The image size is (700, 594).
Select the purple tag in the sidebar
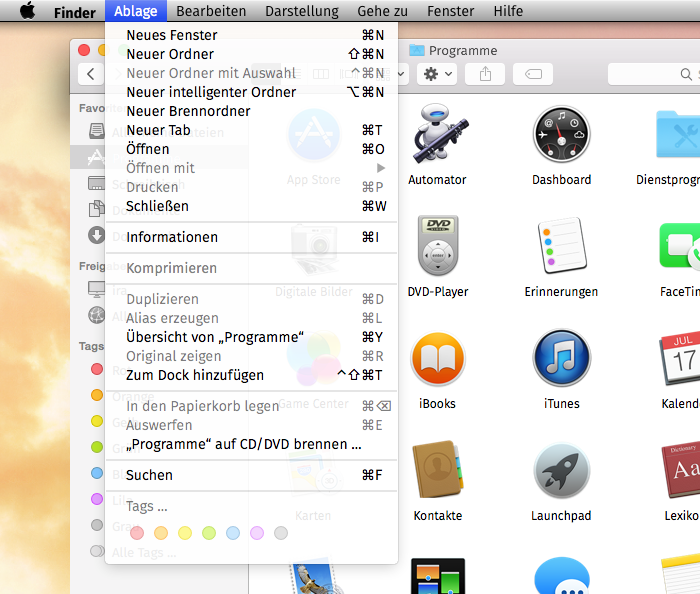(97, 498)
